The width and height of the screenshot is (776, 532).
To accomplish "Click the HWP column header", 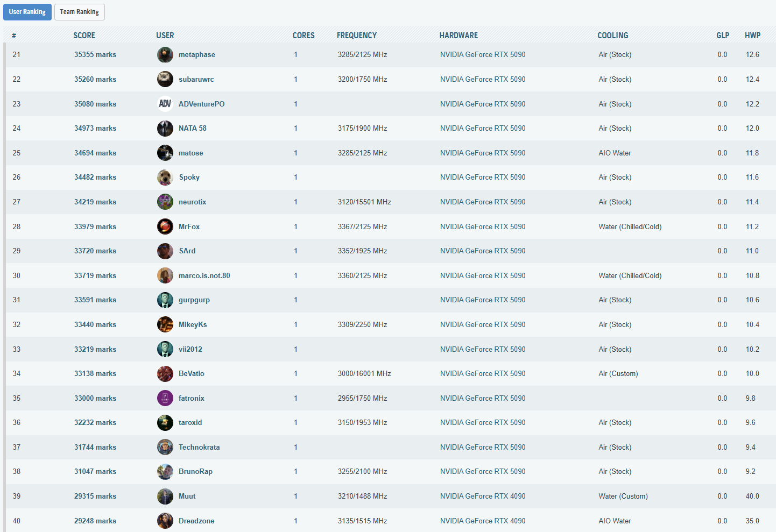I will 752,36.
